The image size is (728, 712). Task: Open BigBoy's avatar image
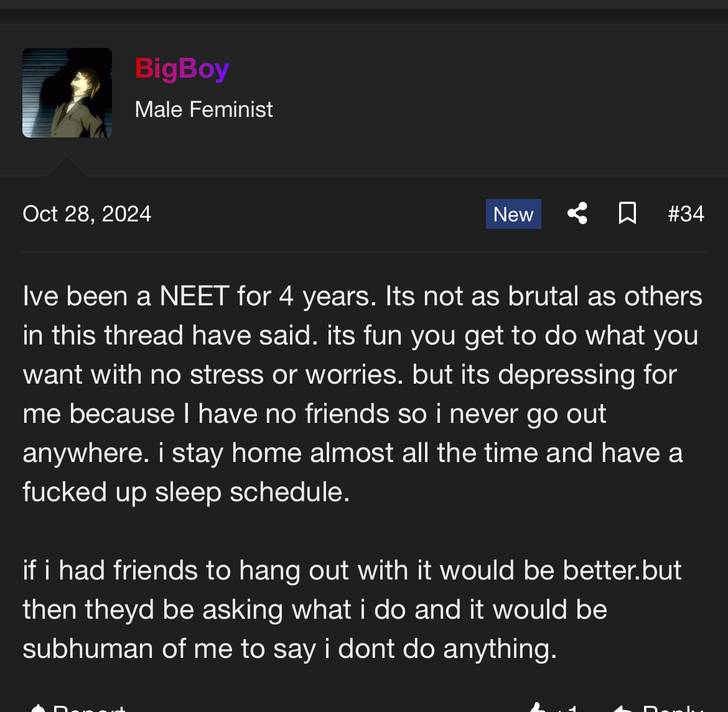click(x=67, y=93)
